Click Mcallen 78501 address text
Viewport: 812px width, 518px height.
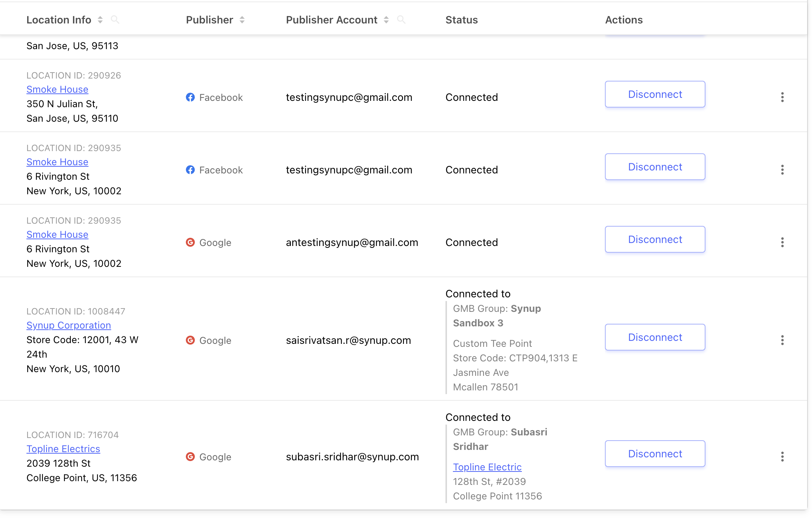485,387
